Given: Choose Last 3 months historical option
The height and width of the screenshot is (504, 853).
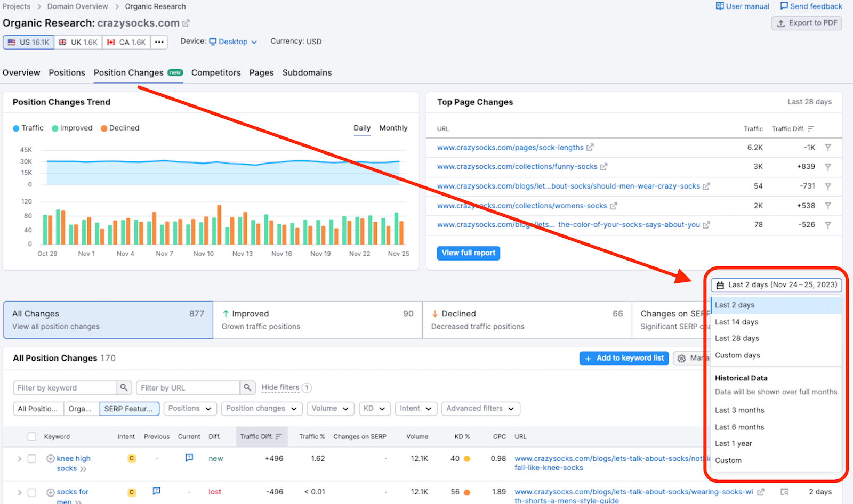Looking at the screenshot, I should pos(776,410).
